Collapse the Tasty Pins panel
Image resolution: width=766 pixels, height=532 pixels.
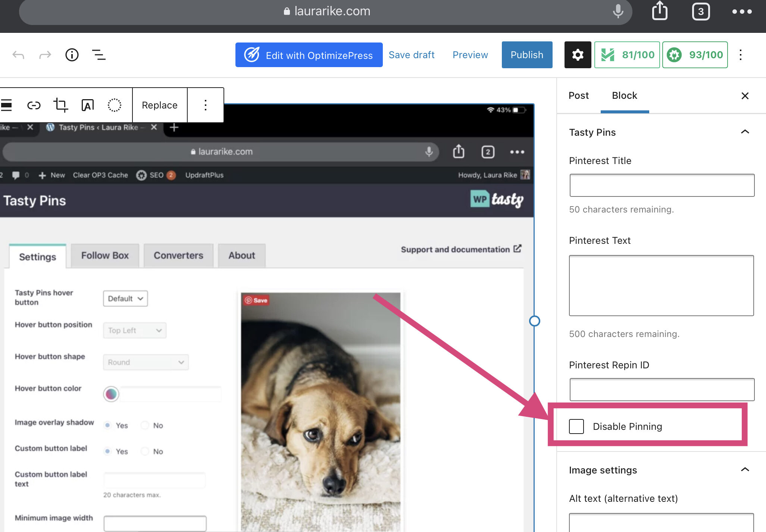[x=745, y=132]
